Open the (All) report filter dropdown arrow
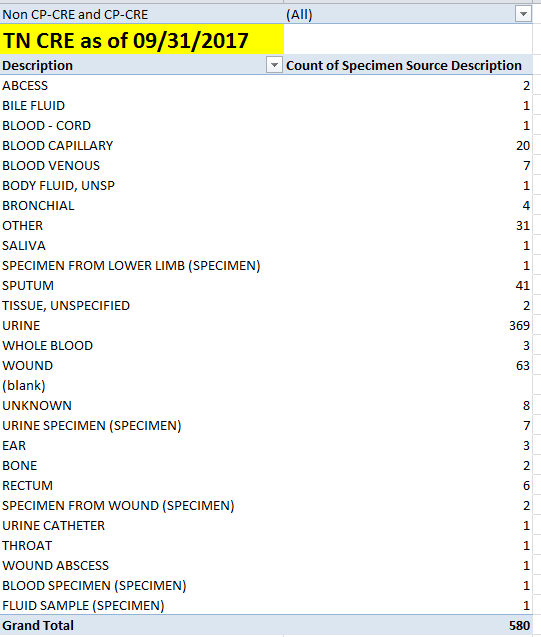 click(x=523, y=14)
